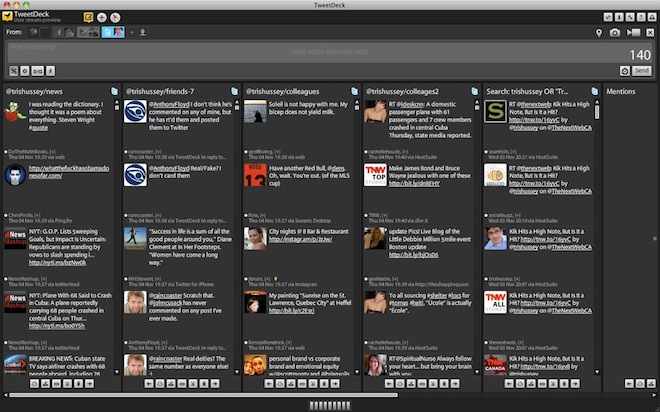The height and width of the screenshot is (412, 660).
Task: Click the green S avatar in Search column
Action: (495, 112)
